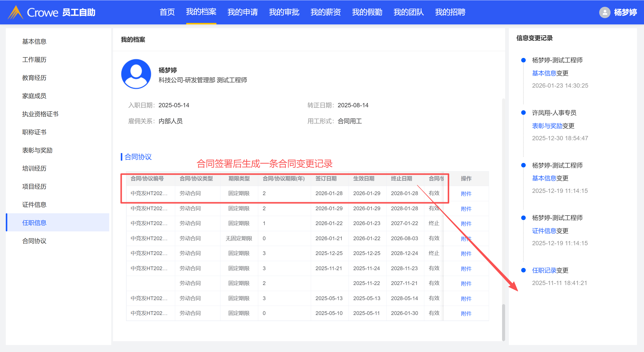Open 附件 link for the first contract row
Image resolution: width=644 pixels, height=352 pixels.
tap(466, 194)
